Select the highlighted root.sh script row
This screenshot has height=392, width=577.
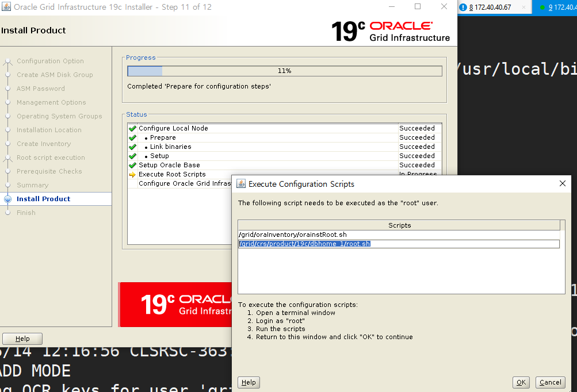pyautogui.click(x=399, y=244)
